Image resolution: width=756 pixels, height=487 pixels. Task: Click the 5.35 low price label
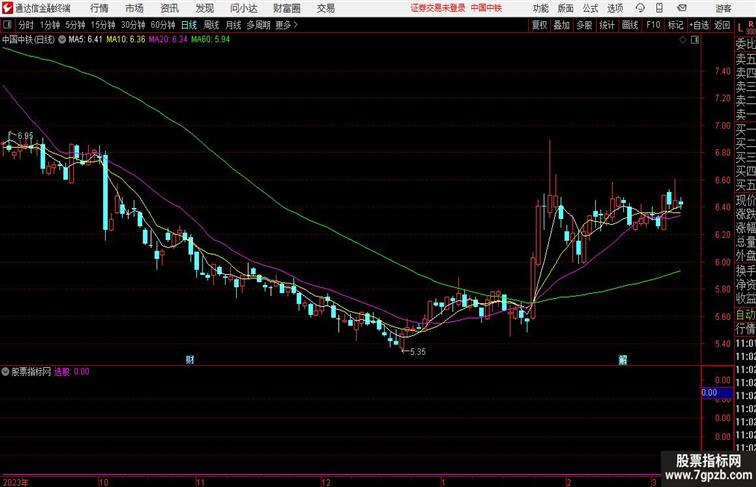tap(418, 352)
